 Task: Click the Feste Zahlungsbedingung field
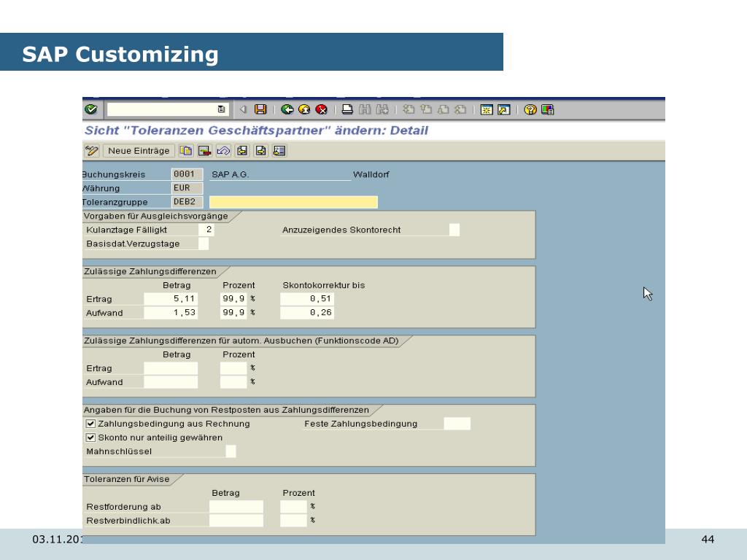457,424
